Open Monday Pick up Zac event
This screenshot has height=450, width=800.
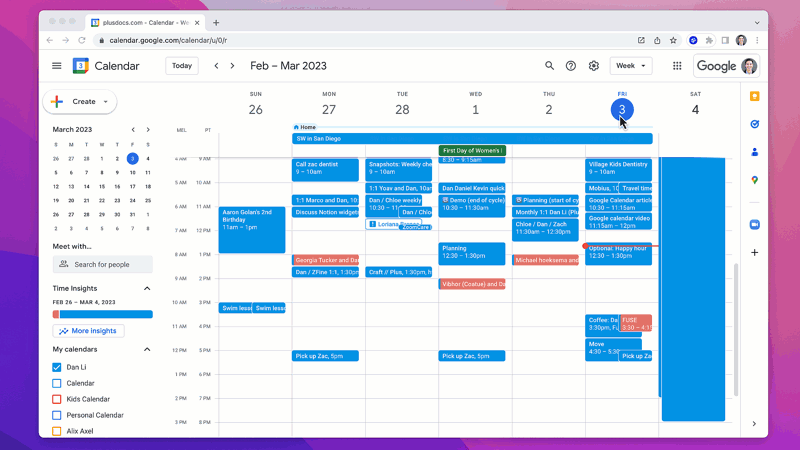click(x=325, y=356)
